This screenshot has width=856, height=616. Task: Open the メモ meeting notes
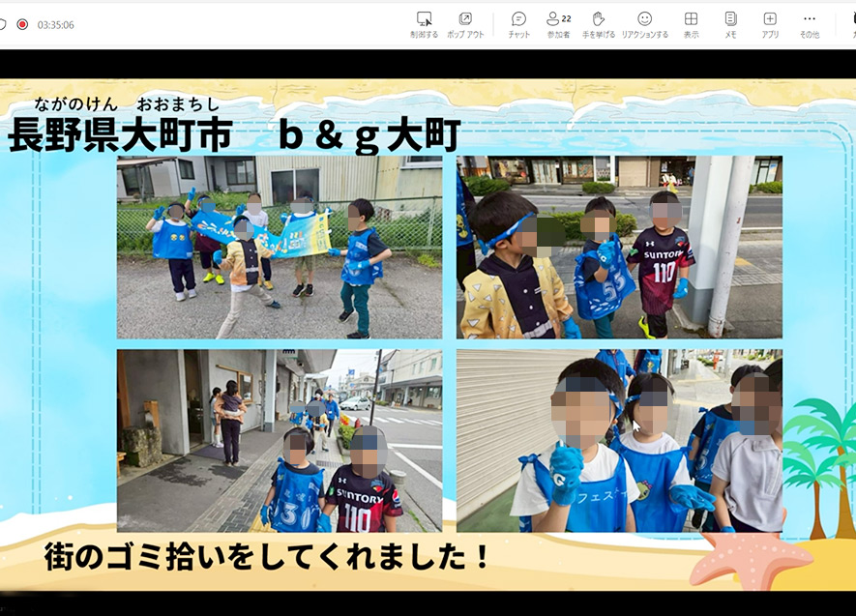coord(730,23)
